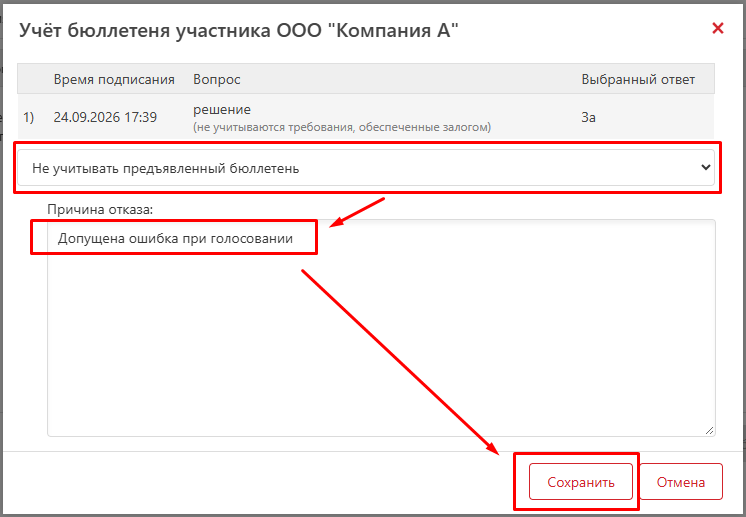Click the text 'Допущена ошибка при голосовании'
The image size is (746, 517).
(x=175, y=238)
